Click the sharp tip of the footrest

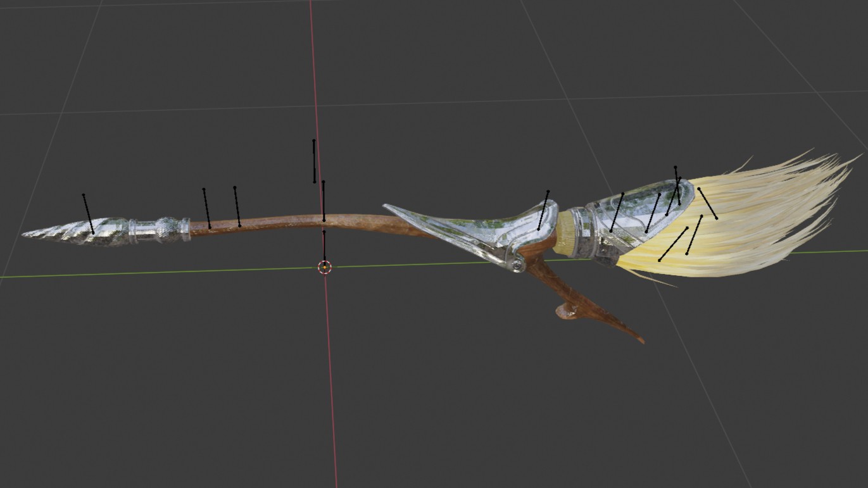[643, 342]
